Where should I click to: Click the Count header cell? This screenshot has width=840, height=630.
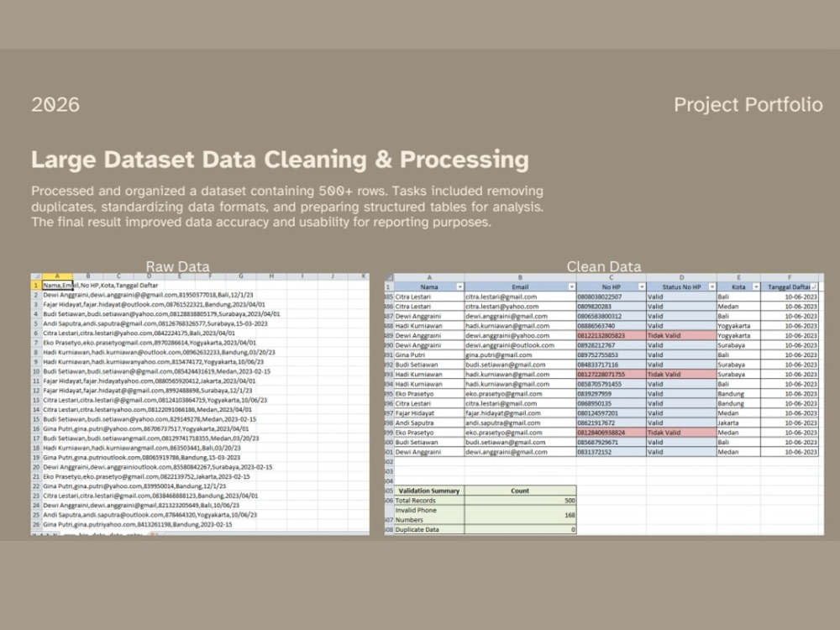(520, 491)
